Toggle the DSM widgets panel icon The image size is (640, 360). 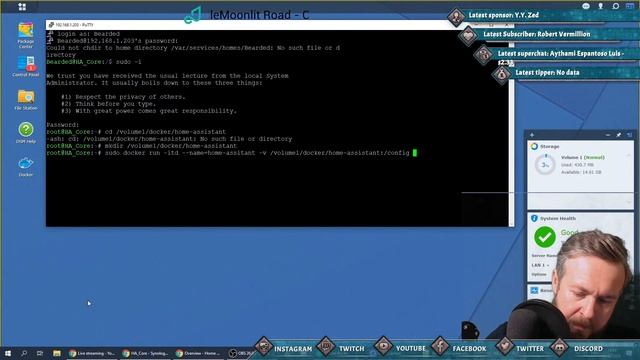pos(630,6)
